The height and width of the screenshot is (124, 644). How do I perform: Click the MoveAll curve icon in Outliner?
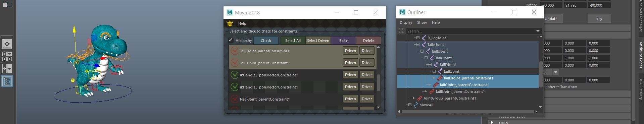pyautogui.click(x=416, y=105)
